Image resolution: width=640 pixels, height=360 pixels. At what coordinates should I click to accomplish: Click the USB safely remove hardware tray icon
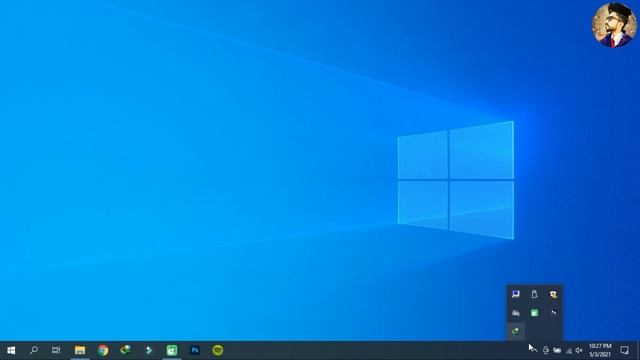[534, 294]
